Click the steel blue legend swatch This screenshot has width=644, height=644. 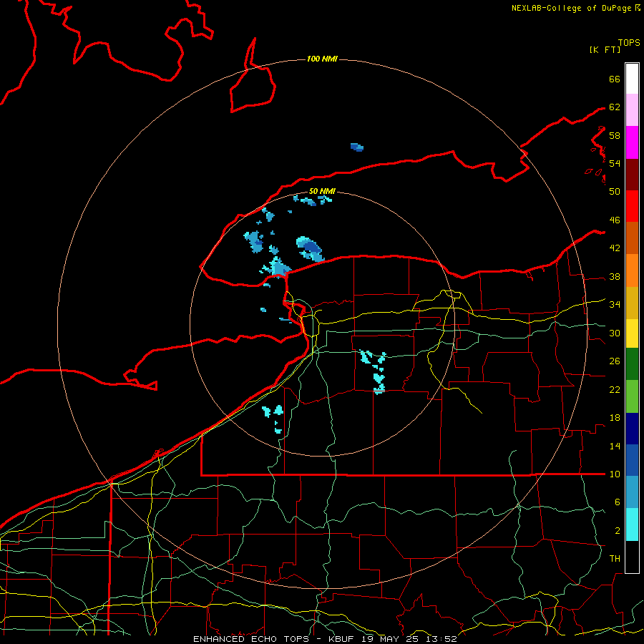(x=632, y=492)
